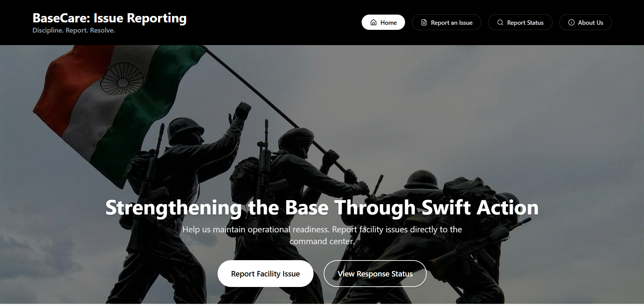Viewport: 644px width, 308px height.
Task: Open the Report Status page
Action: (520, 22)
